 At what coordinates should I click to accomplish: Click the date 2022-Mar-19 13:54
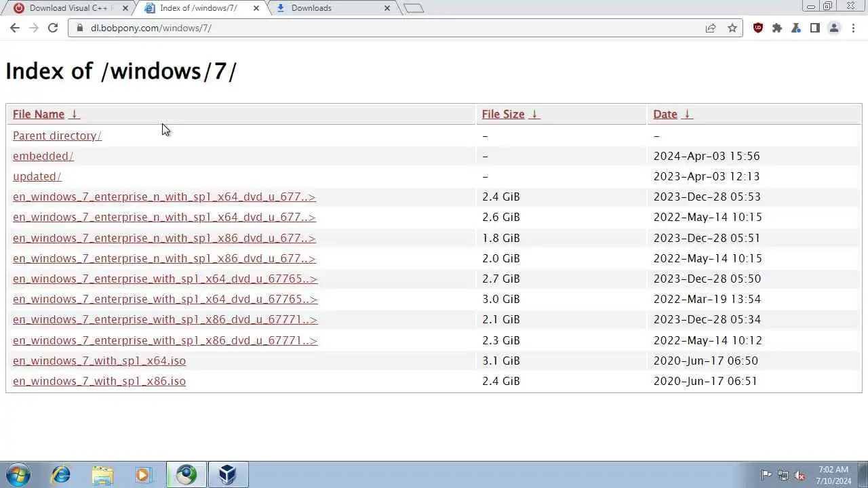[707, 299]
